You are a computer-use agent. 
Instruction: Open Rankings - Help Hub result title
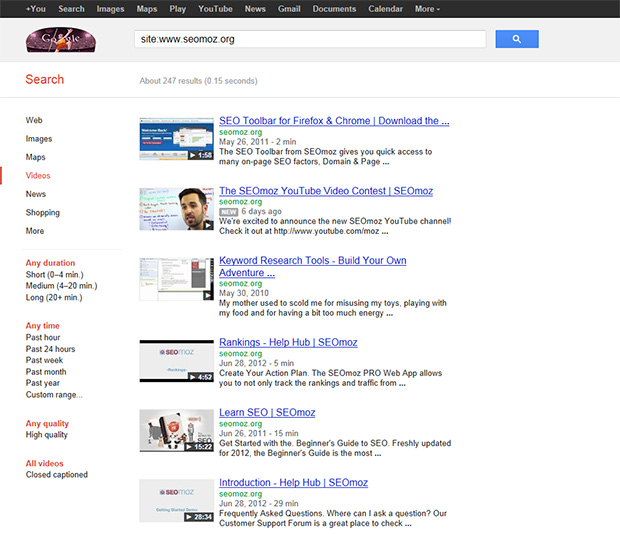288,342
